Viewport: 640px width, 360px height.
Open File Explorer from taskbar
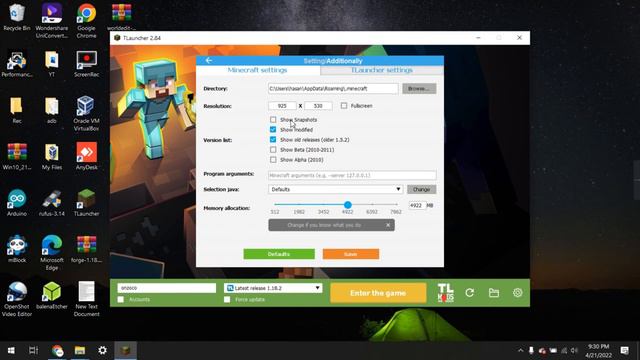click(x=80, y=350)
